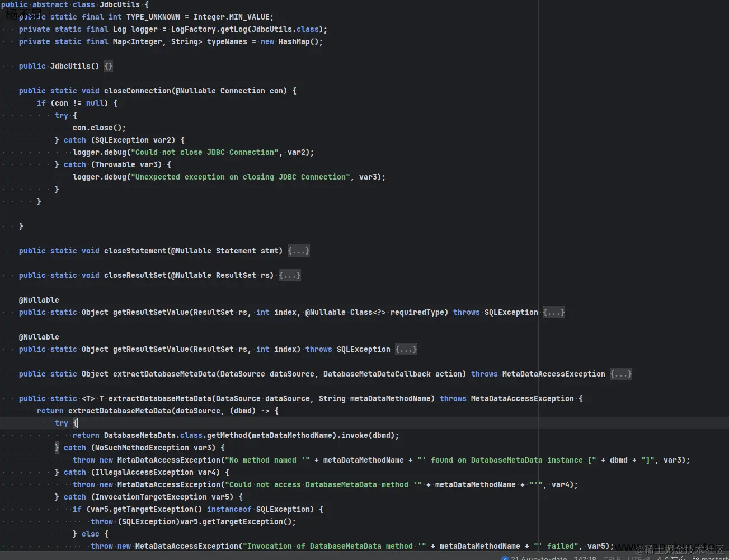
Task: Click the typeNames field name
Action: coord(227,41)
